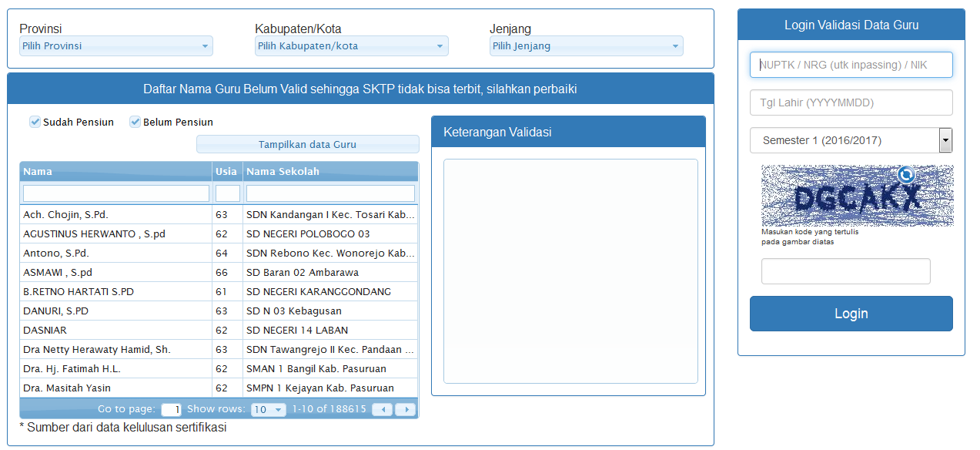Viewport: 980px width, 450px height.
Task: Click school cell SD NEGERI POLOBOGO 03
Action: [x=330, y=233]
